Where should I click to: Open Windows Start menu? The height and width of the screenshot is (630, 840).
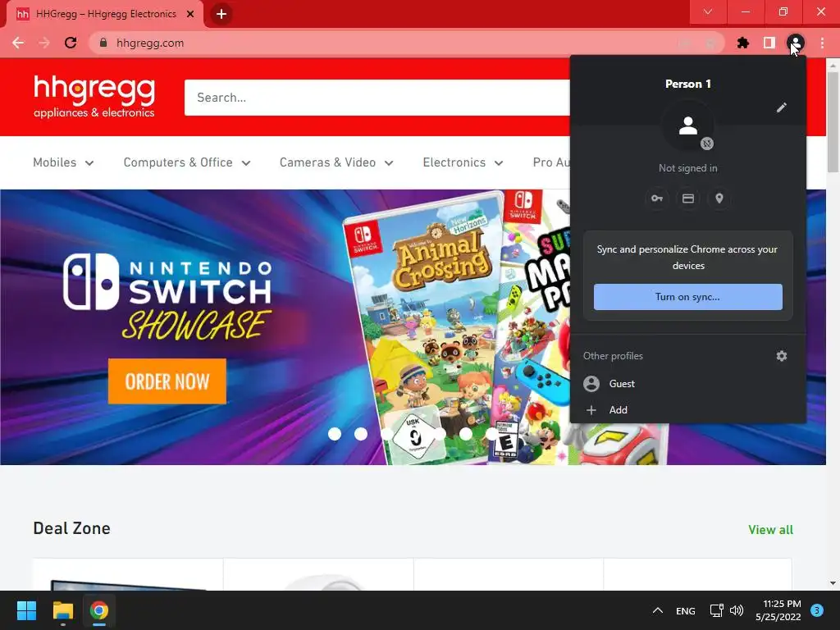point(26,610)
